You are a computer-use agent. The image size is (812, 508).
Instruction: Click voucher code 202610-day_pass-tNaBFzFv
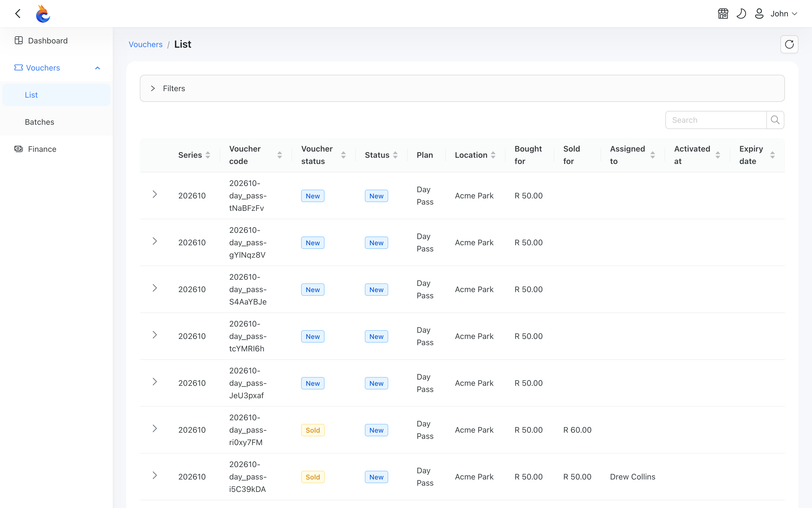[x=248, y=196]
